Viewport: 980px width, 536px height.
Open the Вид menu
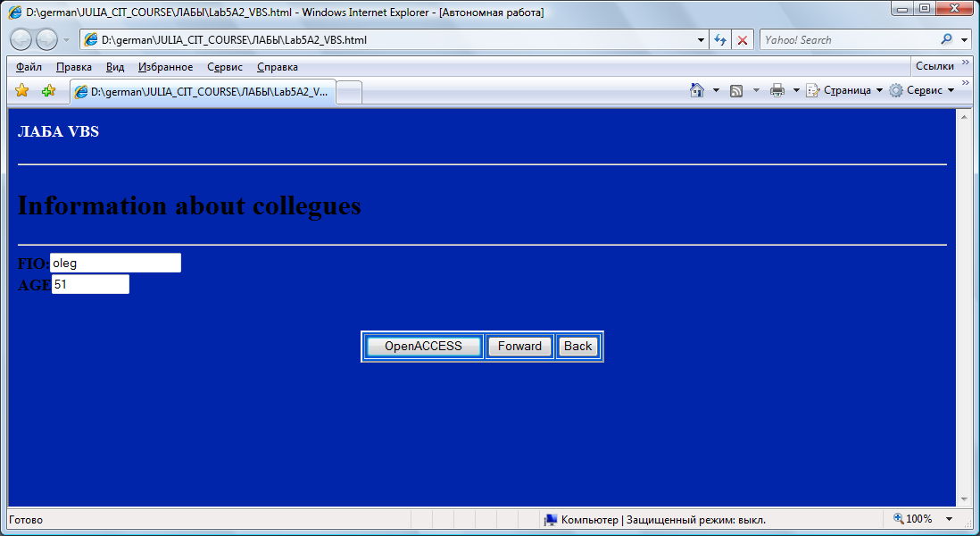[115, 67]
